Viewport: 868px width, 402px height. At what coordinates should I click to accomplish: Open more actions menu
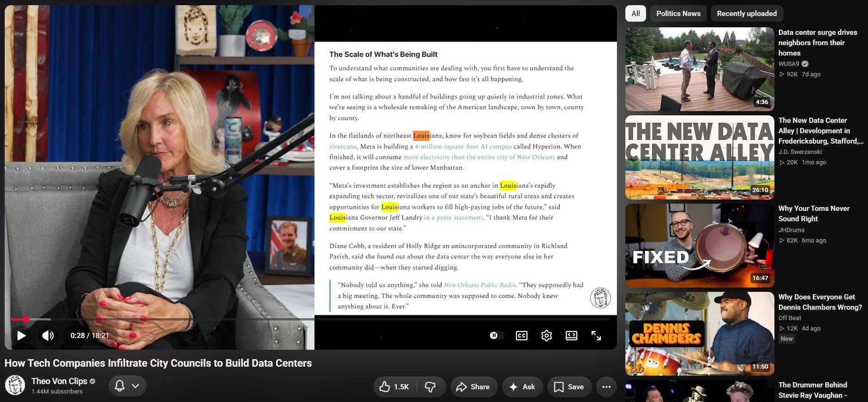607,387
